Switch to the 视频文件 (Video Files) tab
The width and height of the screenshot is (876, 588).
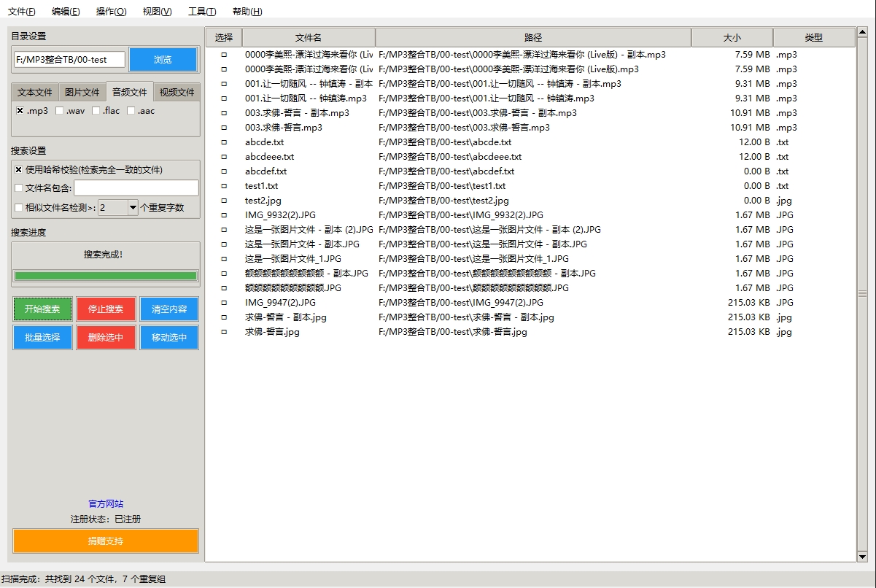click(176, 91)
